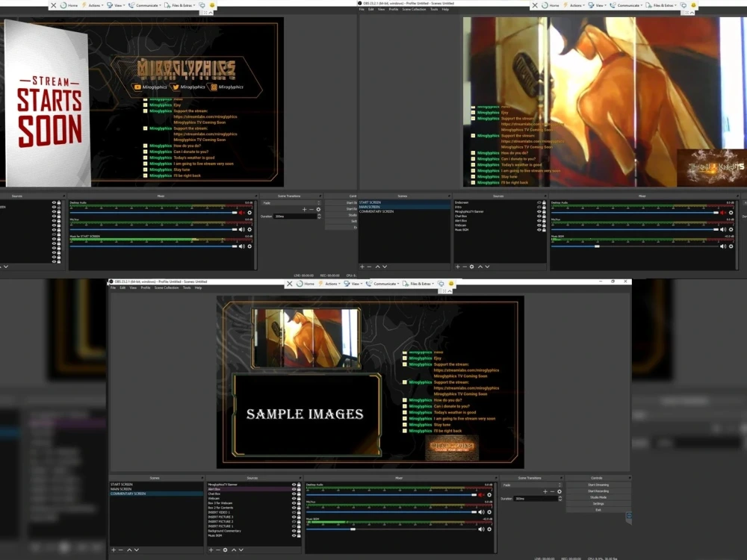Show Intro source in top-right OBS window
Image resolution: width=747 pixels, height=560 pixels.
pyautogui.click(x=539, y=207)
